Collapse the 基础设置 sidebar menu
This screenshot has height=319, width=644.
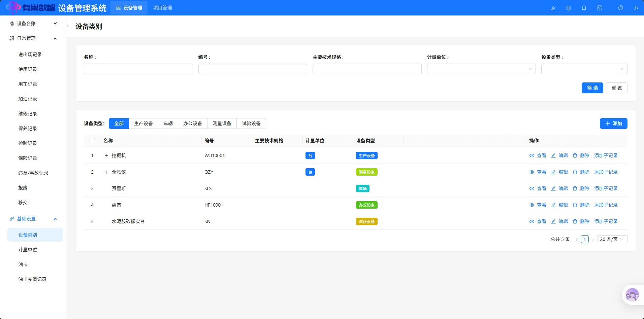33,219
